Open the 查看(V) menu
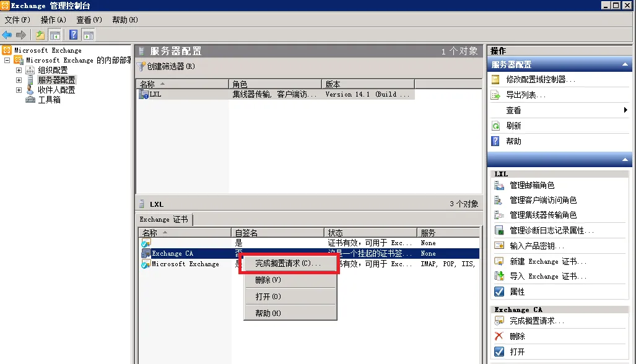 point(89,20)
